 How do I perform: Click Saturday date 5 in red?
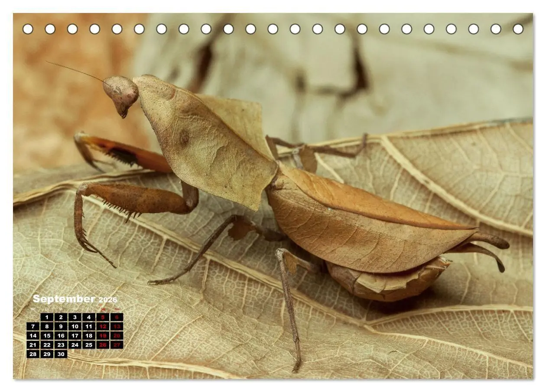[x=103, y=317]
